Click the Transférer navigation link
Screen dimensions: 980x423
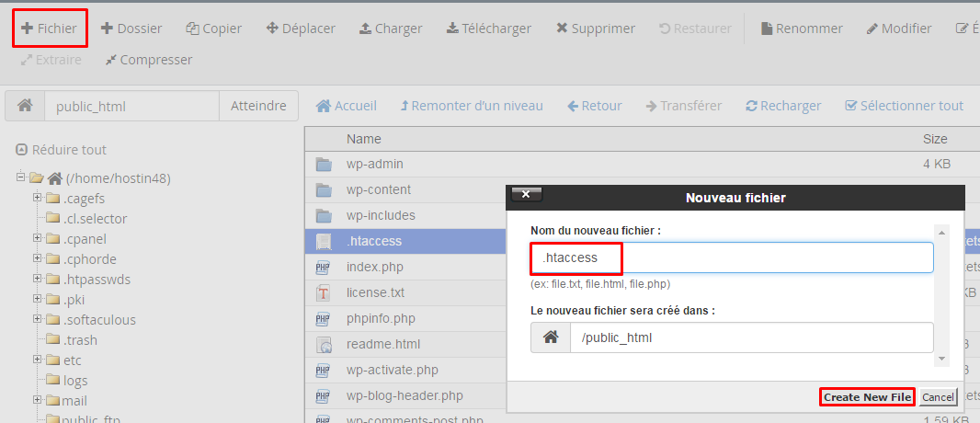tap(684, 106)
